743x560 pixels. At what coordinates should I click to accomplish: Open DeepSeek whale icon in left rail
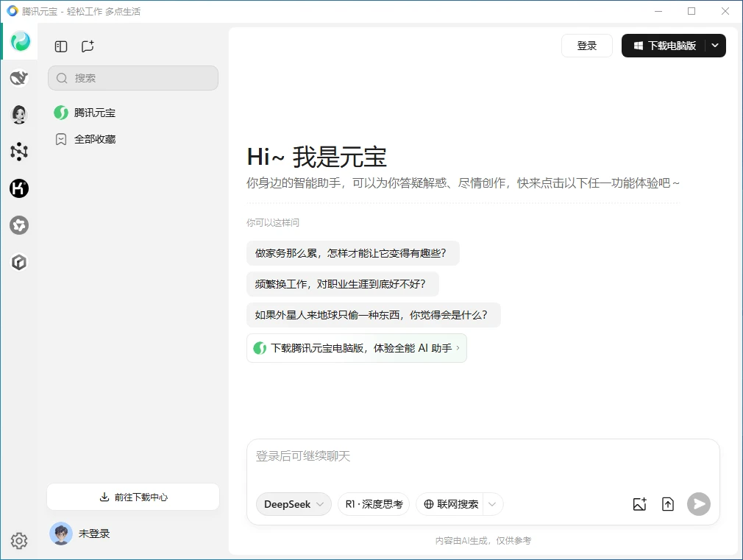coord(19,78)
